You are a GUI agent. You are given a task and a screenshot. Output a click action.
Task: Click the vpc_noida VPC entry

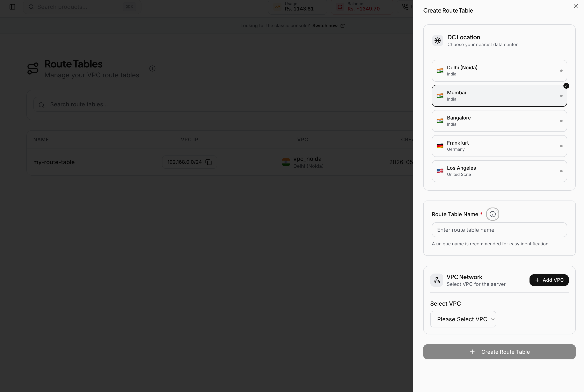(x=302, y=162)
